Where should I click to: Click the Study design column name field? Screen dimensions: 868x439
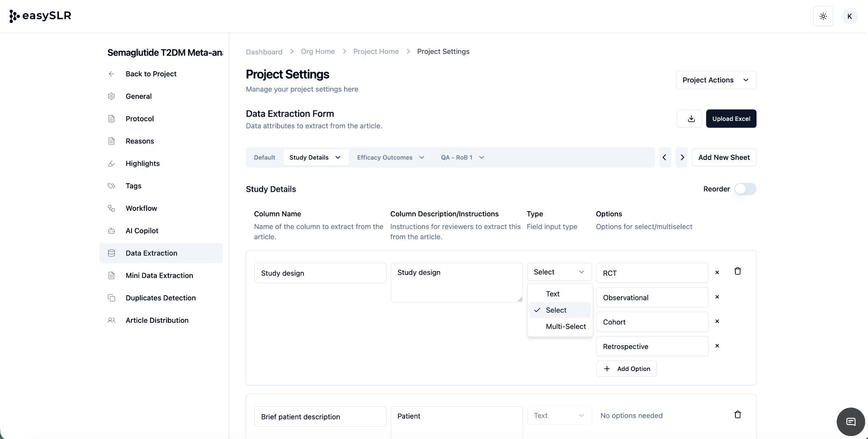pos(320,273)
